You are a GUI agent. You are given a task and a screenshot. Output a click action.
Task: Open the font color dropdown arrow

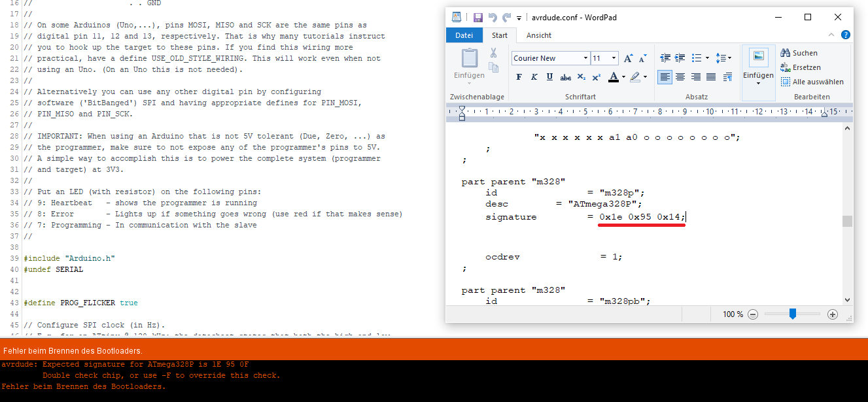[x=623, y=77]
